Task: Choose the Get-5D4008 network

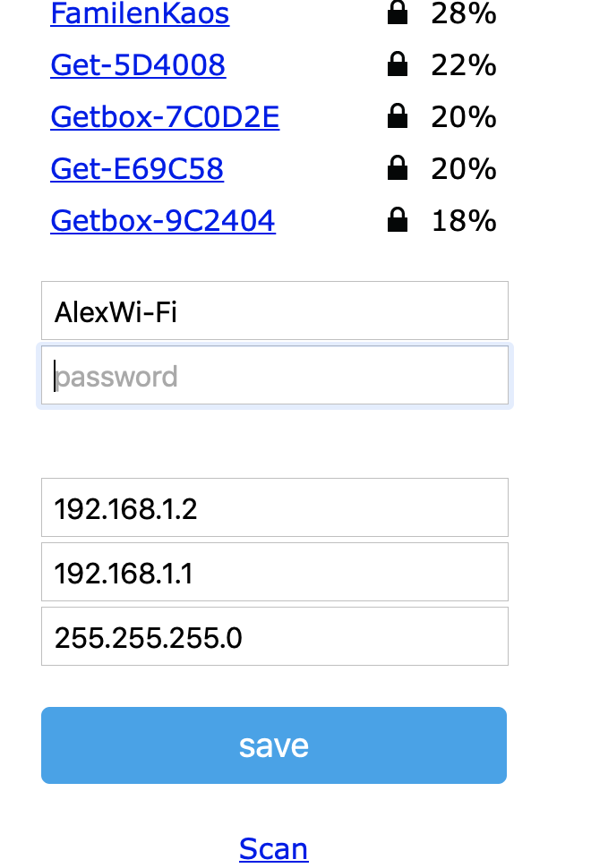Action: [138, 65]
